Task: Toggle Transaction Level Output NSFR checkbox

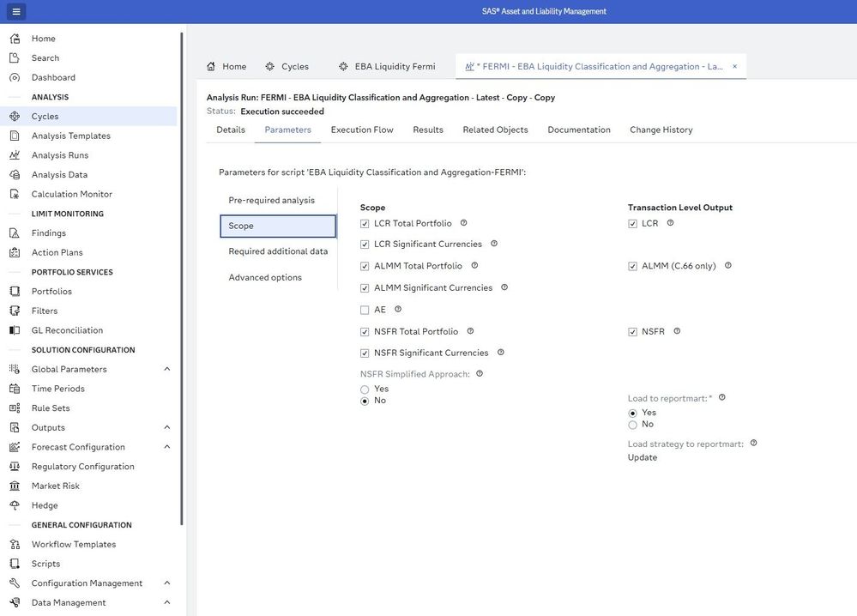Action: (x=632, y=332)
